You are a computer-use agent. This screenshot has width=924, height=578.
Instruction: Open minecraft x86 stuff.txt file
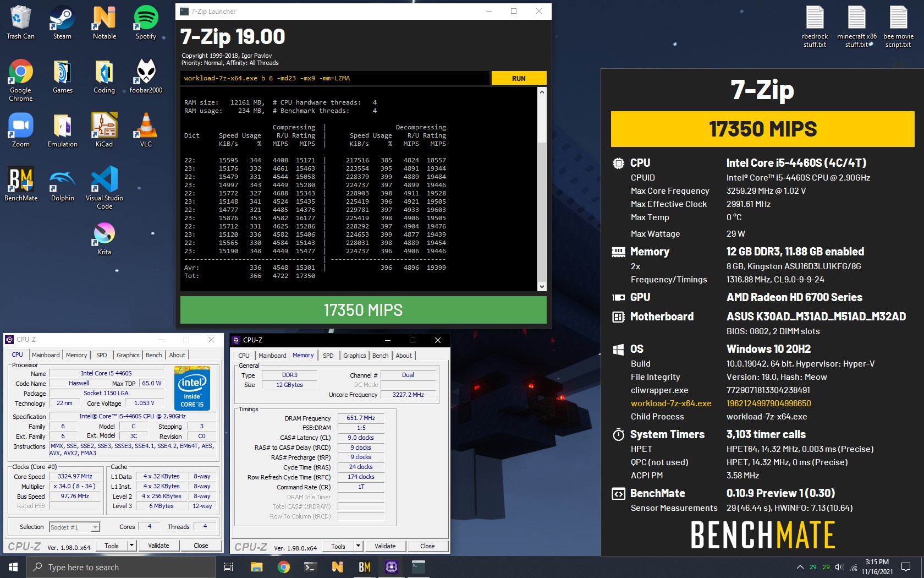point(856,26)
